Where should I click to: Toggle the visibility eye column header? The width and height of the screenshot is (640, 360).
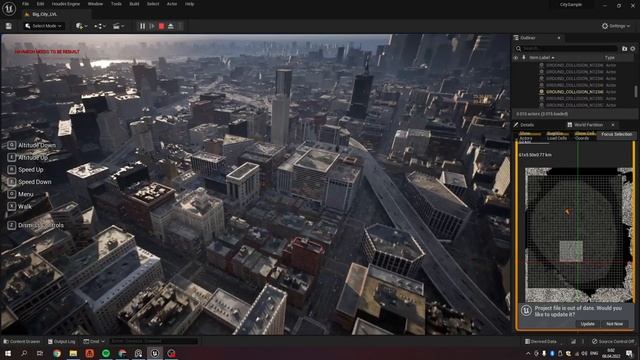click(x=516, y=58)
